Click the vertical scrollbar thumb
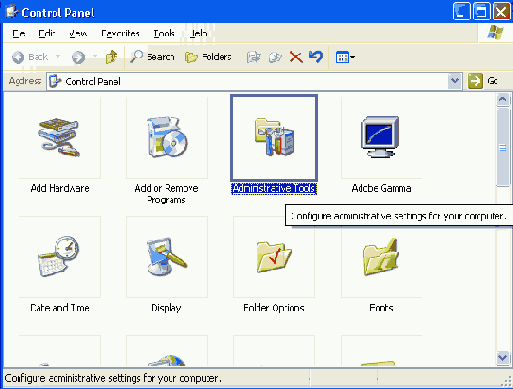 (503, 147)
